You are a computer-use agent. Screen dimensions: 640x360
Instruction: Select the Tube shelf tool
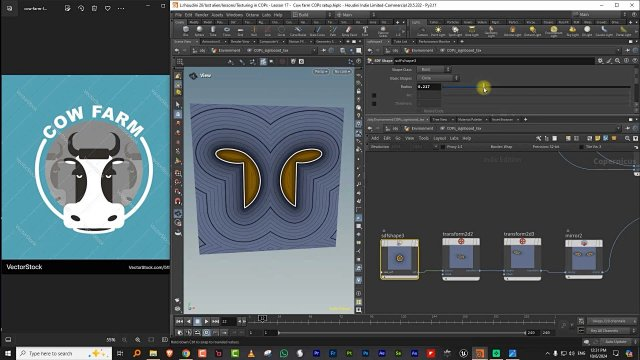coord(213,31)
